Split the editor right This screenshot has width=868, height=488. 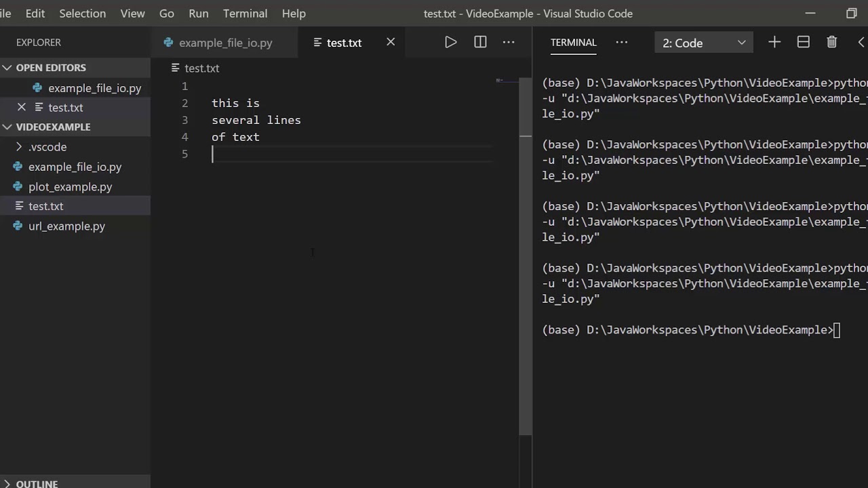tap(480, 42)
